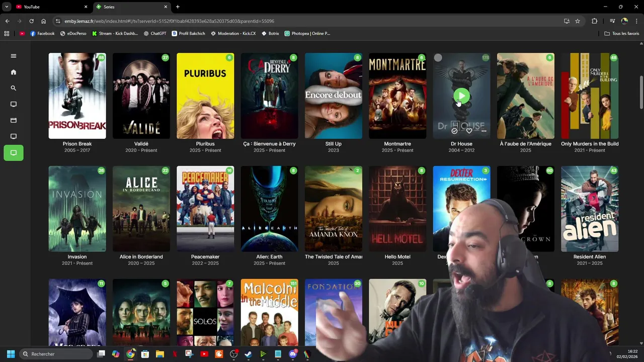Screen dimensions: 644x362
Task: Open the Facebook bookmark
Action: pos(42,33)
